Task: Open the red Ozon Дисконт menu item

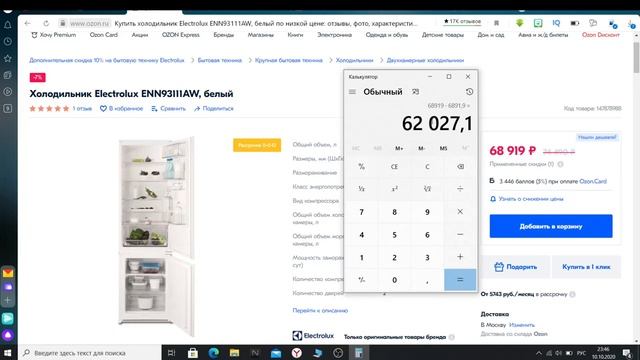Action: 600,35
